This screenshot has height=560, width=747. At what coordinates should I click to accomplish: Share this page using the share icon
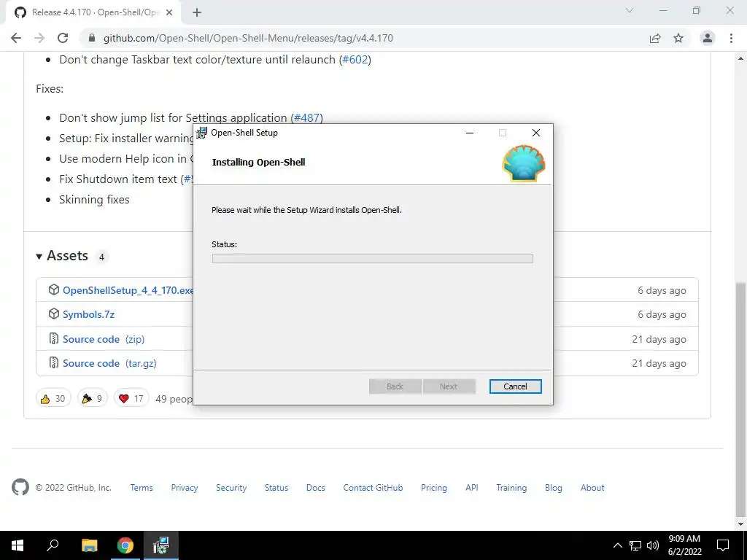pos(655,38)
